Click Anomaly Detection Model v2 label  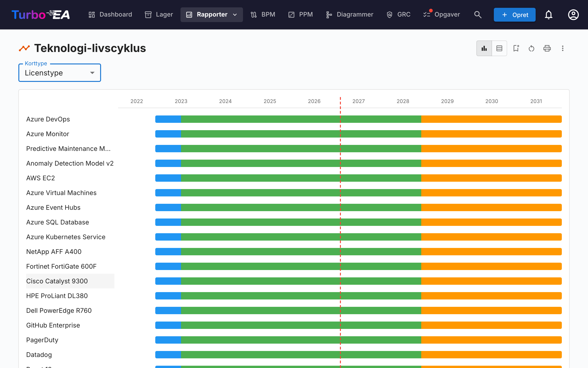pos(70,163)
